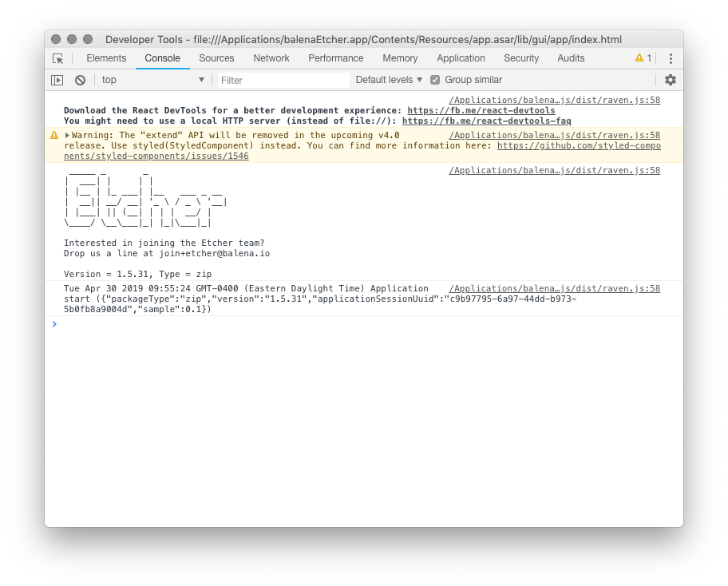Image resolution: width=728 pixels, height=586 pixels.
Task: Click the yellow warning count indicator
Action: [643, 58]
